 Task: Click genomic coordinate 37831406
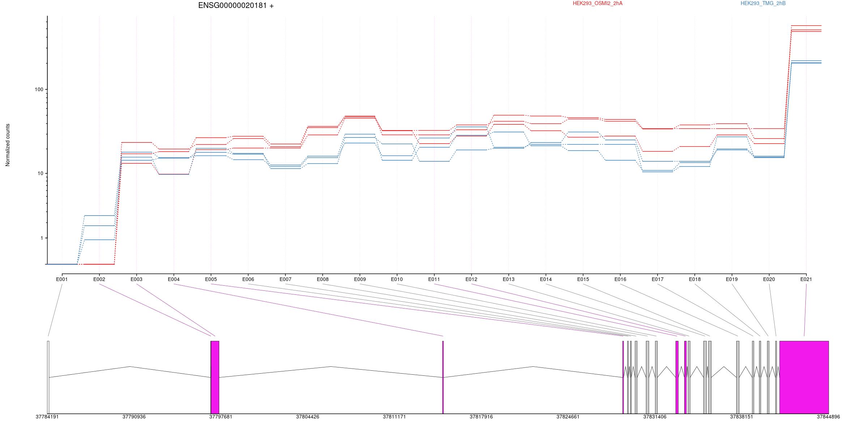coord(655,417)
